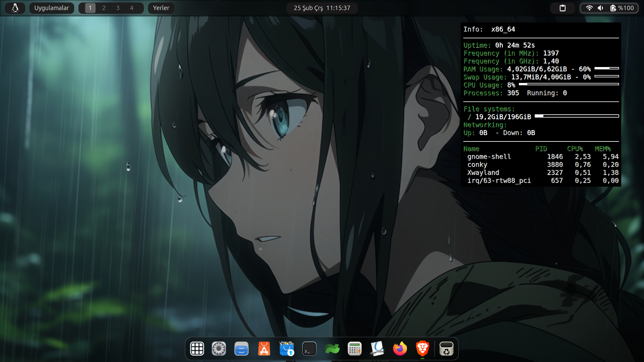Switch to workspace 2

pos(104,8)
